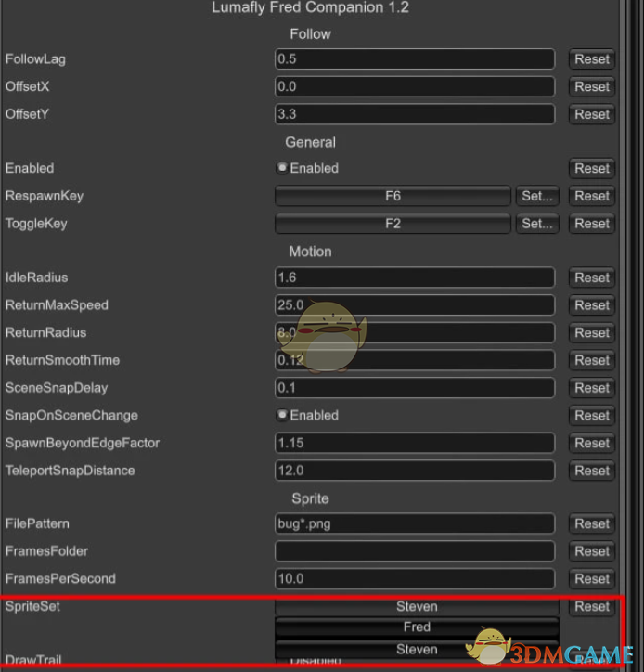This screenshot has width=644, height=672.
Task: Click the 'RespawnKey' setting label
Action: [x=45, y=196]
